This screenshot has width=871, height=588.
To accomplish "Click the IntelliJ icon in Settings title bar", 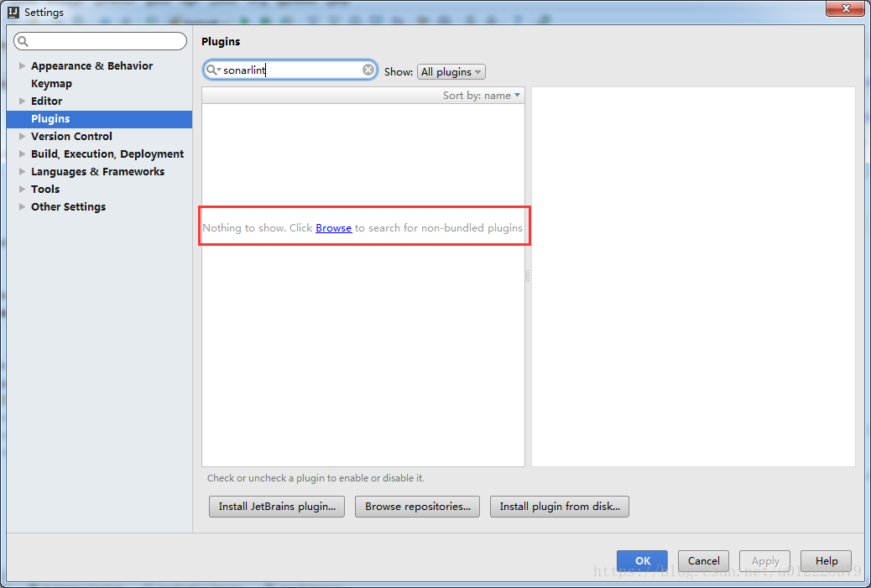I will point(13,13).
